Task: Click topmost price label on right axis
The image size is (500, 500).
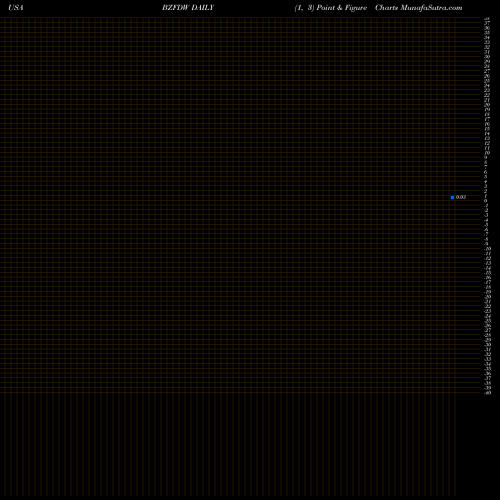Action: click(x=487, y=20)
